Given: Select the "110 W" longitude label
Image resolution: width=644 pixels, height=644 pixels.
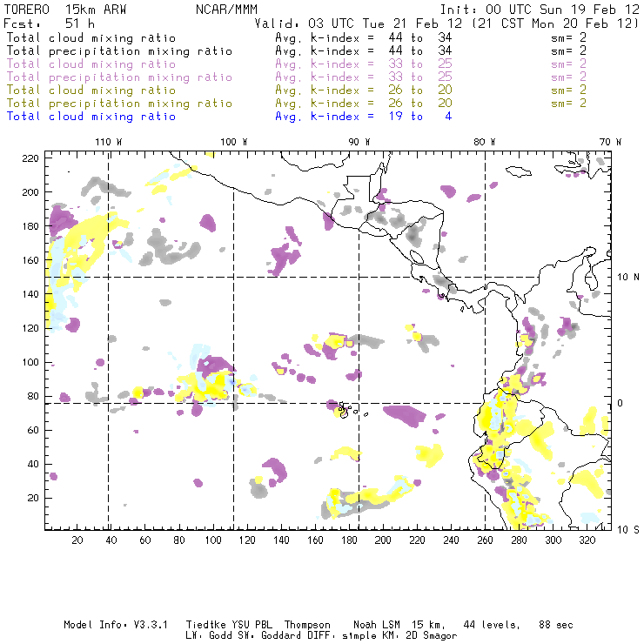Looking at the screenshot, I should coord(109,142).
